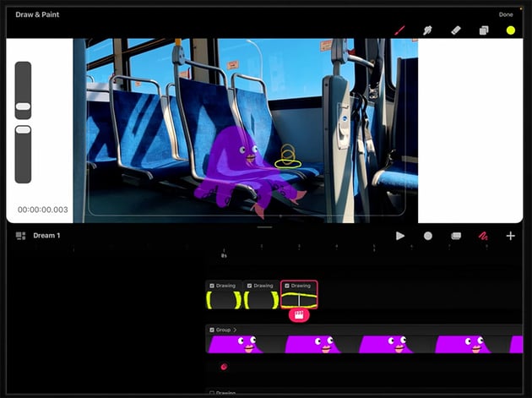Toggle Draw & Paint squiggle mode
Image resolution: width=532 pixels, height=398 pixels.
pos(483,236)
